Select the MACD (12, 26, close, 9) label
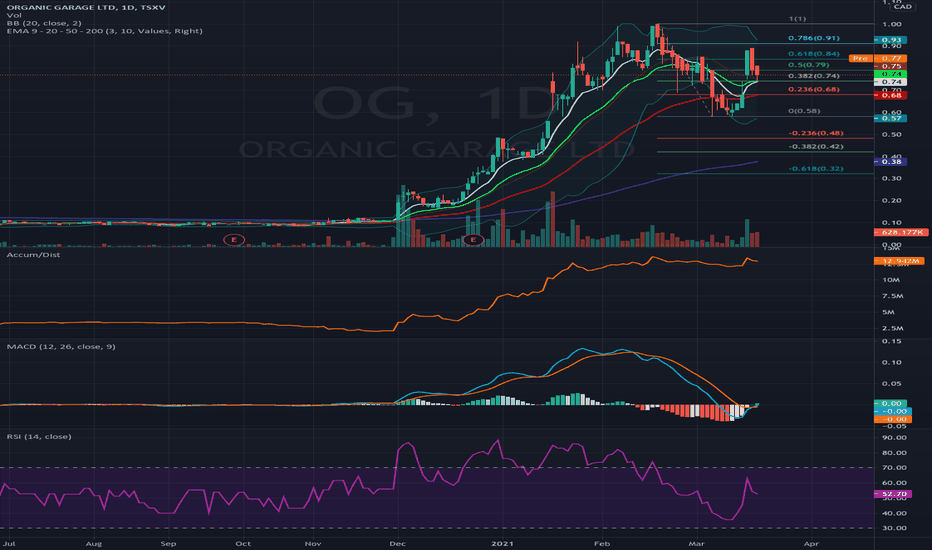The width and height of the screenshot is (932, 550). (61, 346)
